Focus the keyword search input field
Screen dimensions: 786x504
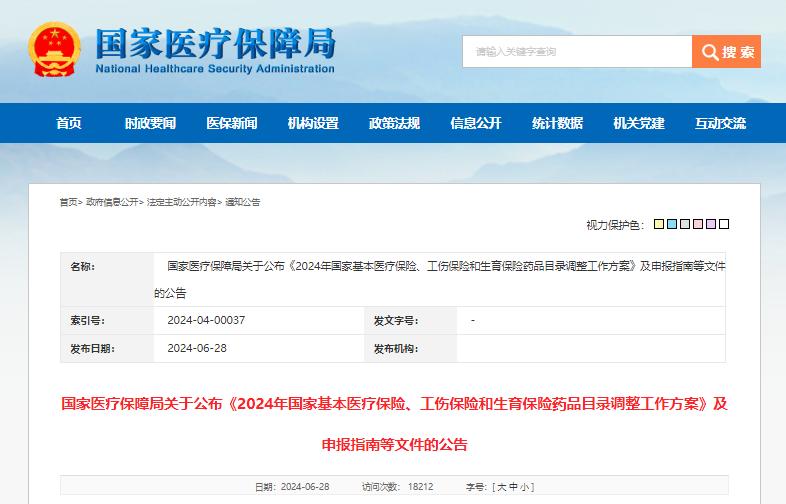pyautogui.click(x=576, y=52)
